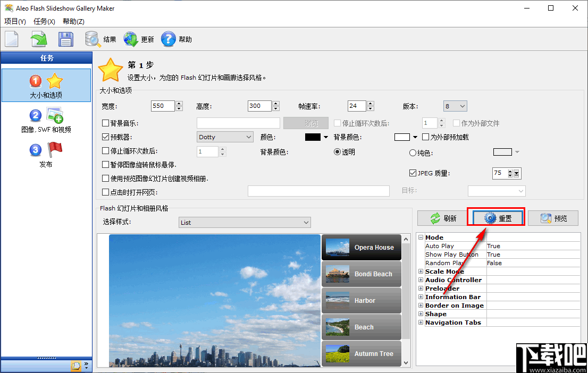
Task: Uncheck the 预载器 option
Action: [104, 137]
